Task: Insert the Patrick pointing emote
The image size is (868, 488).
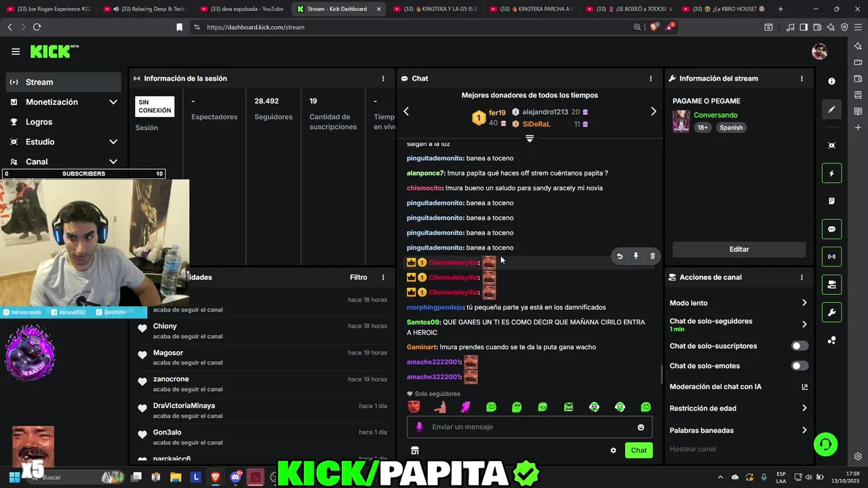Action: click(440, 407)
